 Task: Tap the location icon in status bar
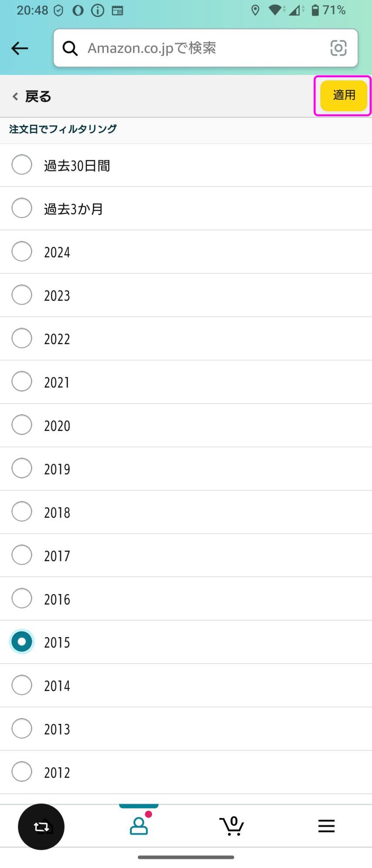pyautogui.click(x=256, y=10)
